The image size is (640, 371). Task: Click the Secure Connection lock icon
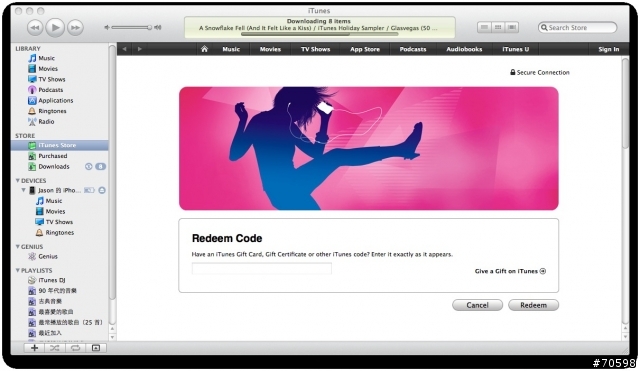[x=513, y=72]
